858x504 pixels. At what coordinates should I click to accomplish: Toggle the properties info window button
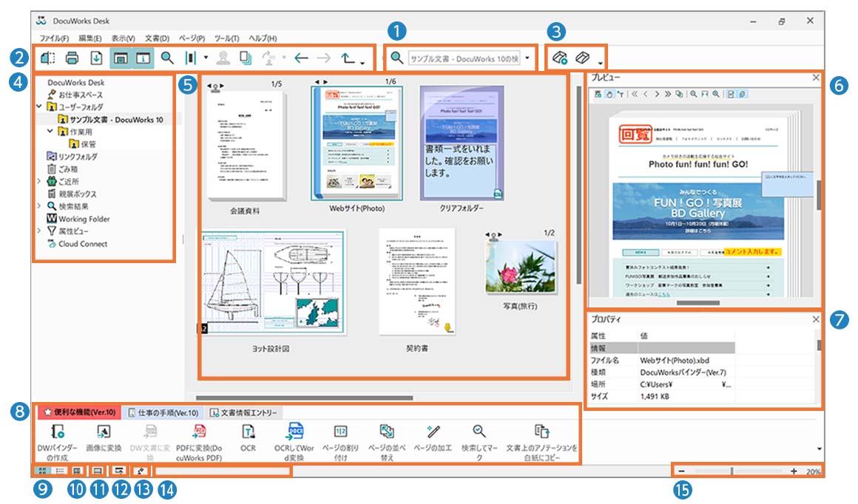coord(143,58)
